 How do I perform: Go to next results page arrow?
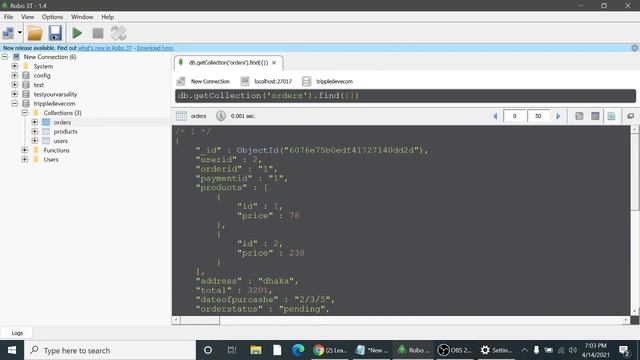tap(558, 116)
